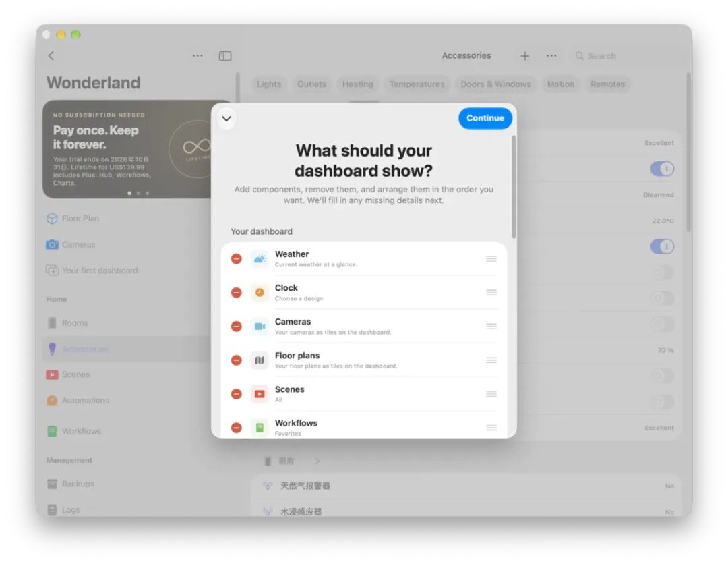Expand the 厨房 room chevron
Viewport: 728px width, 564px height.
click(x=317, y=461)
